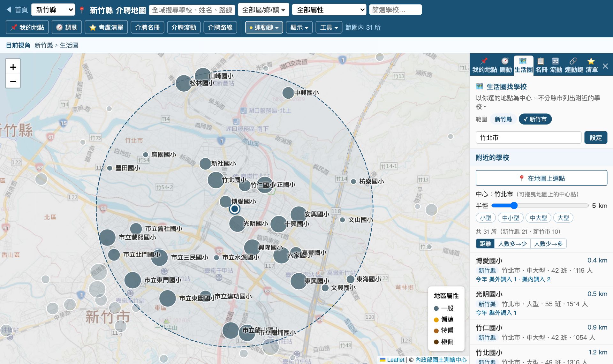Zoom out the map with minus button
The height and width of the screenshot is (364, 613).
point(13,81)
